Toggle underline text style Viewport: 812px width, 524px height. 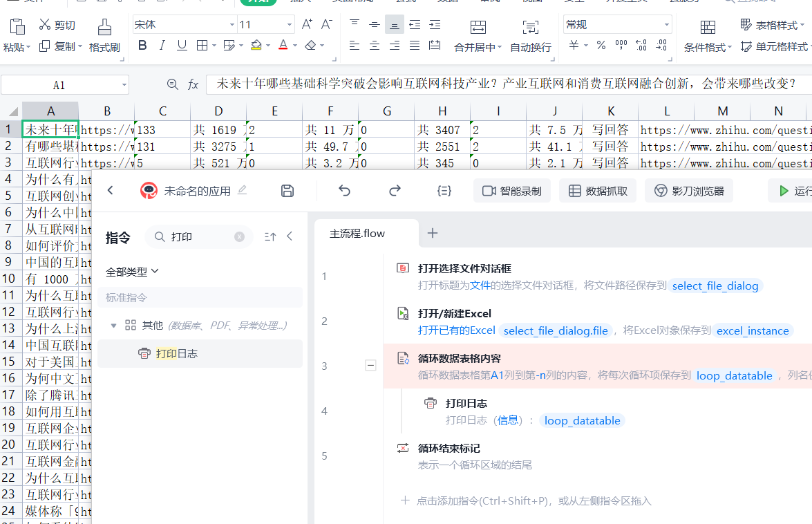click(x=182, y=46)
